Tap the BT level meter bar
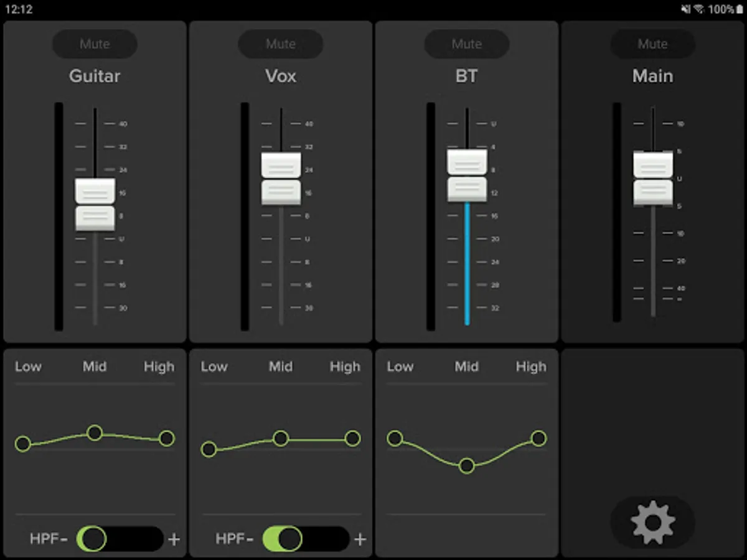The height and width of the screenshot is (560, 747). coord(431,217)
